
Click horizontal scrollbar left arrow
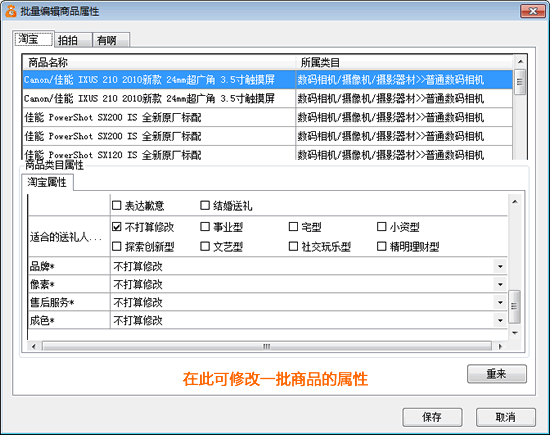34,347
